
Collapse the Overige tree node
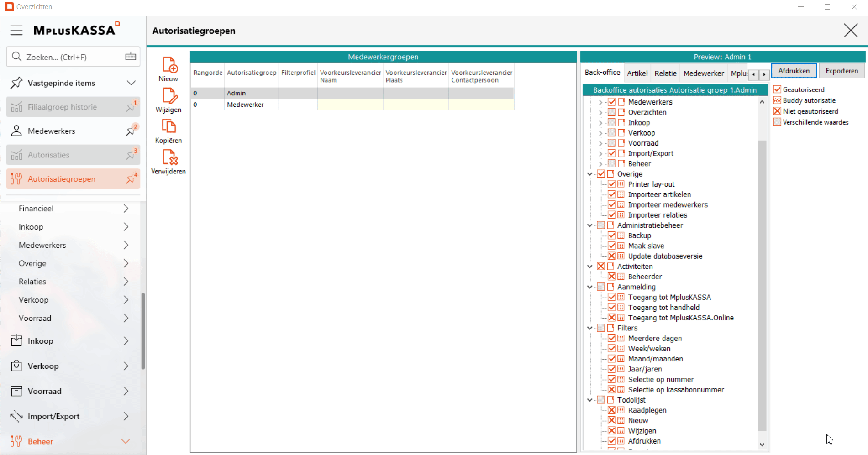[x=590, y=174]
